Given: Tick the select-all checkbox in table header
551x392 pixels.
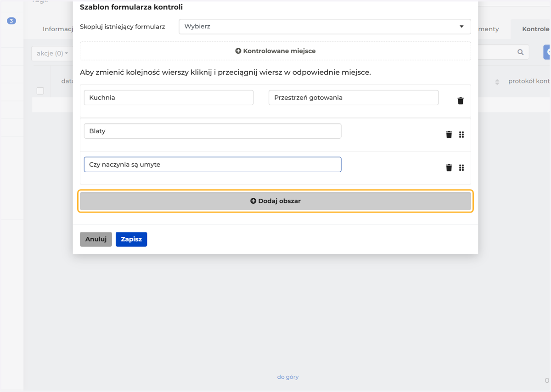Looking at the screenshot, I should point(40,90).
